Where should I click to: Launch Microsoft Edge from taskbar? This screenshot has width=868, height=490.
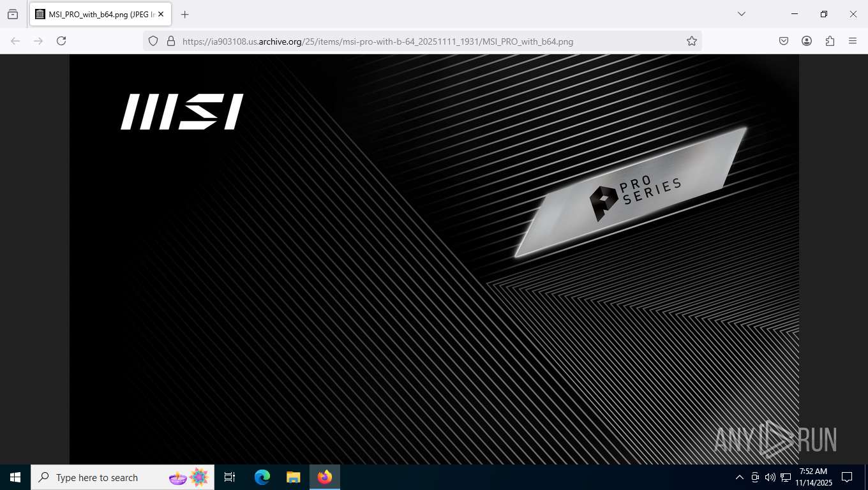(262, 477)
